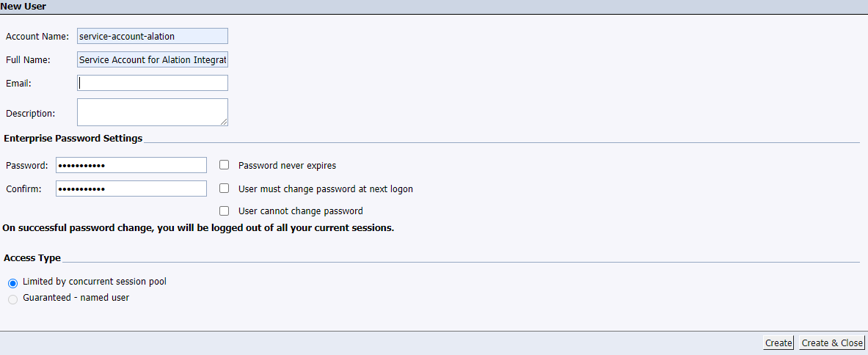Select the Confirm password field
The image size is (868, 355).
coord(131,189)
